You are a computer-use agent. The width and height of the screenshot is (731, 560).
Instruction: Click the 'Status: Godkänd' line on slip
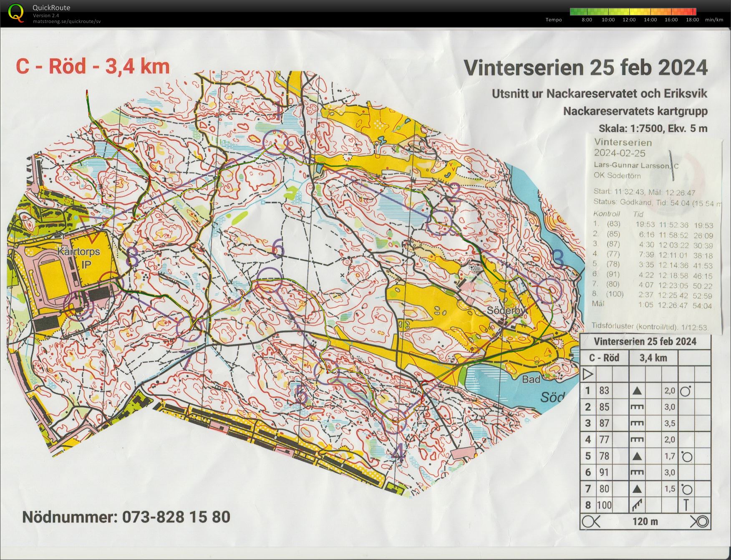click(657, 202)
